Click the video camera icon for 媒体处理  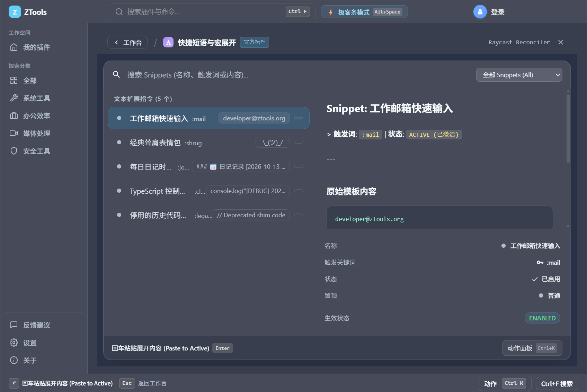[14, 134]
